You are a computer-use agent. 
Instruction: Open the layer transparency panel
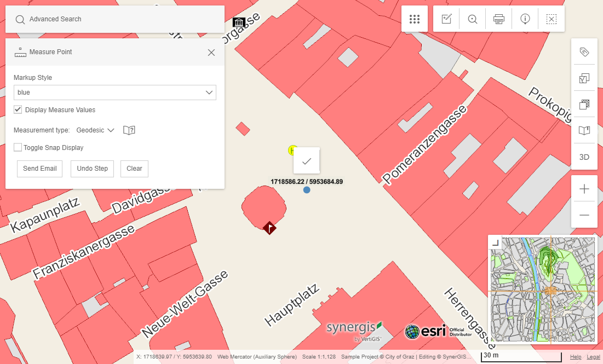[x=584, y=105]
